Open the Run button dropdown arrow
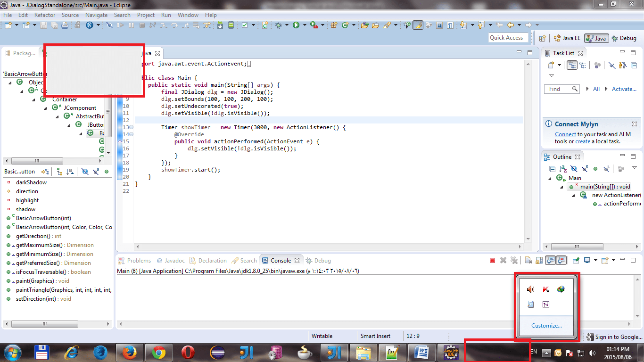 point(304,25)
